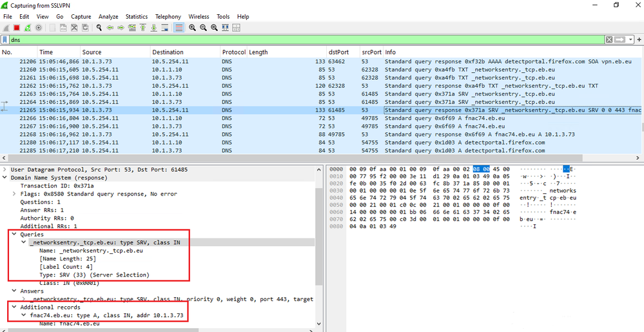Collapse the Additional records section

14,308
